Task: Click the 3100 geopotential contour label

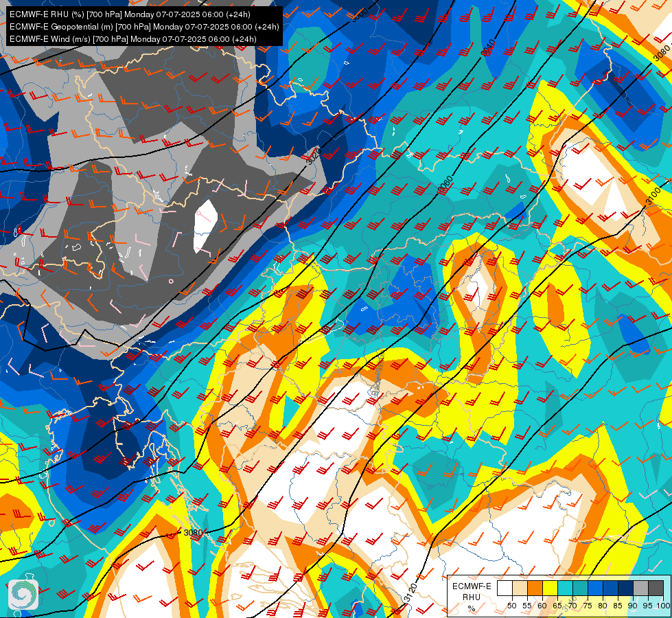Action: click(653, 196)
